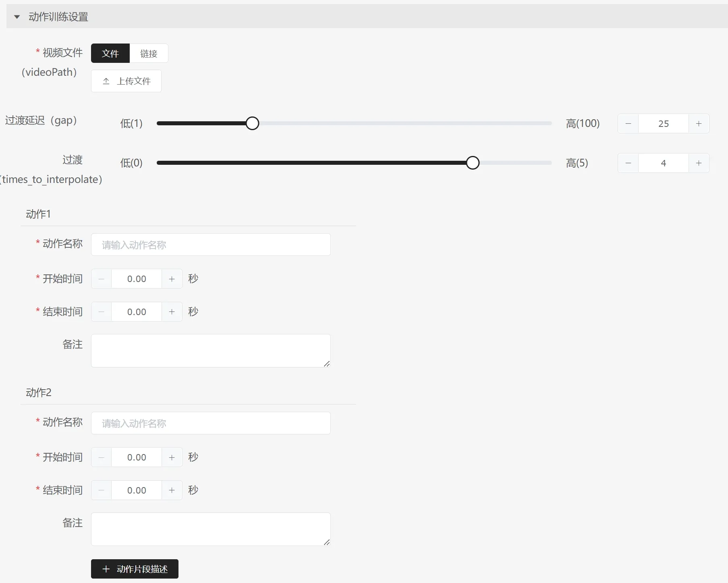Focus the 动作2 动作名称 input field
This screenshot has width=728, height=583.
tap(211, 423)
